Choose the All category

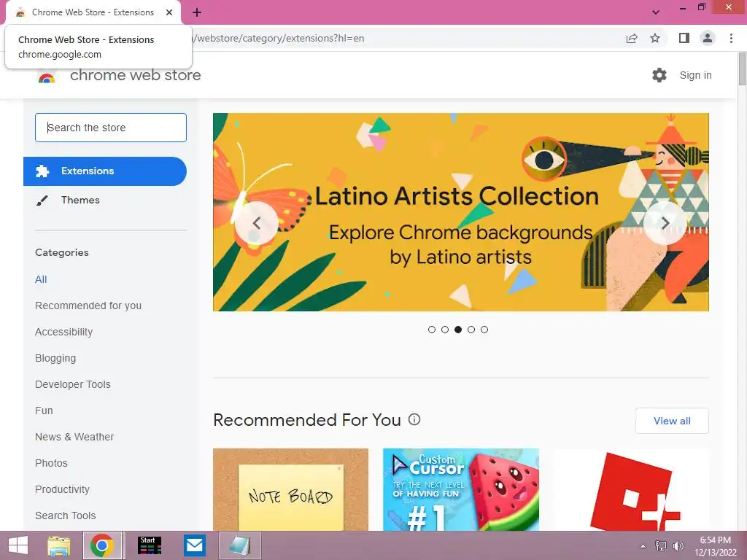[x=41, y=279]
